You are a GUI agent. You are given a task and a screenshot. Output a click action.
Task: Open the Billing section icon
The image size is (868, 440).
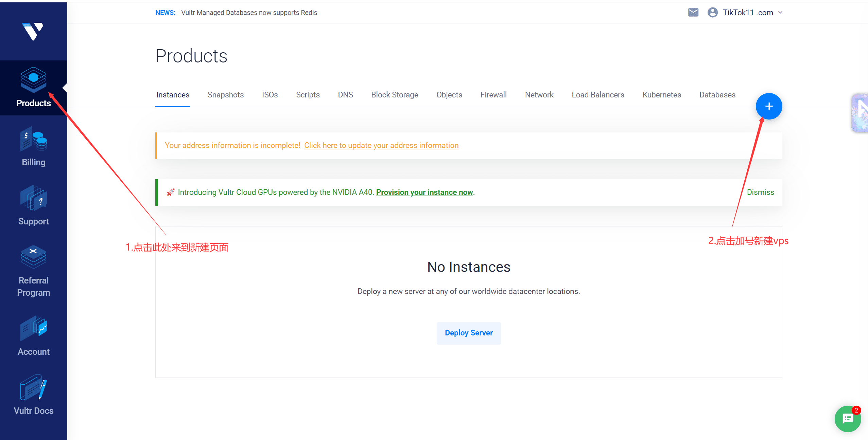[x=33, y=139]
